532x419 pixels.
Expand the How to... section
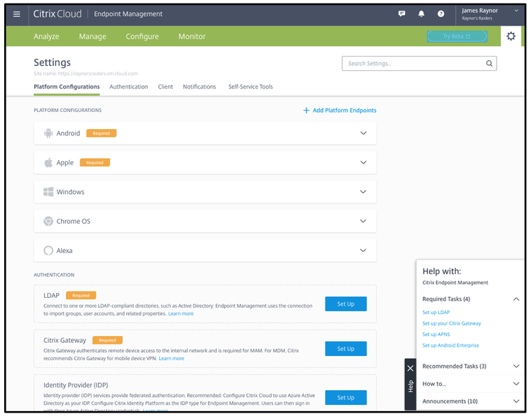point(516,384)
